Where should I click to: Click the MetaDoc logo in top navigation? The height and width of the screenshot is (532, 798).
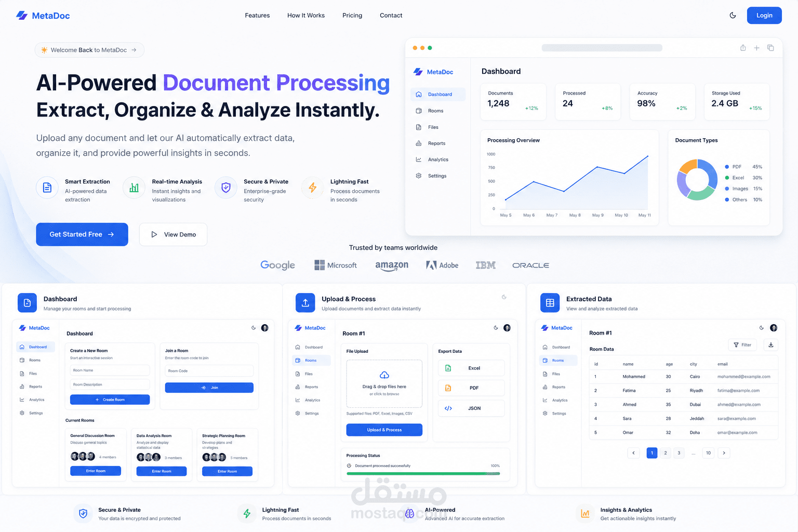pos(43,16)
